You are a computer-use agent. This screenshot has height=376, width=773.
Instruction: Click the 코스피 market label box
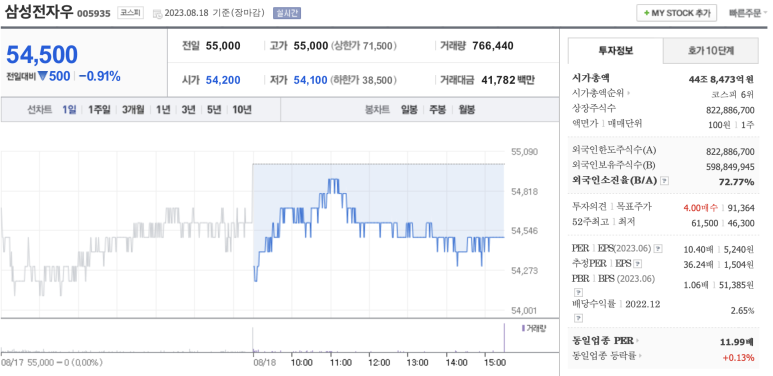[130, 13]
